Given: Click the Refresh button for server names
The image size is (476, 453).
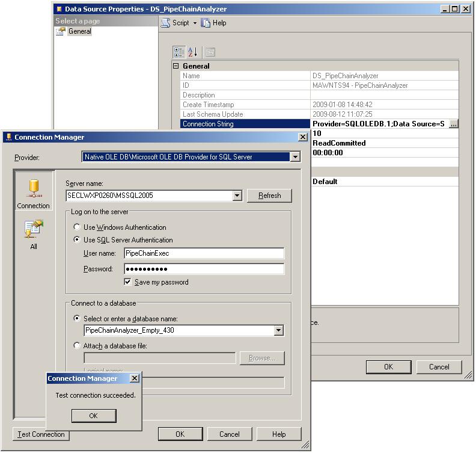Looking at the screenshot, I should (269, 196).
